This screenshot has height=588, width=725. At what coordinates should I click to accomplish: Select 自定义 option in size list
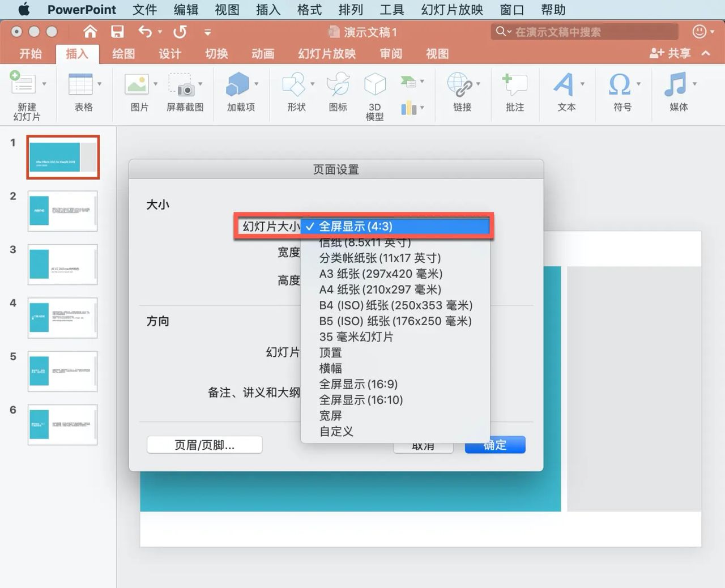coord(395,432)
